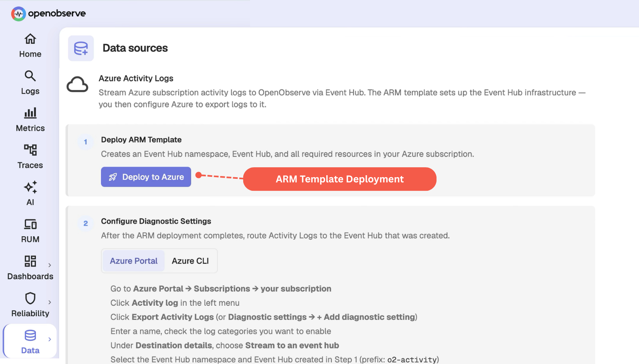This screenshot has width=639, height=364.
Task: Expand the Reliability submenu chevron
Action: (50, 302)
